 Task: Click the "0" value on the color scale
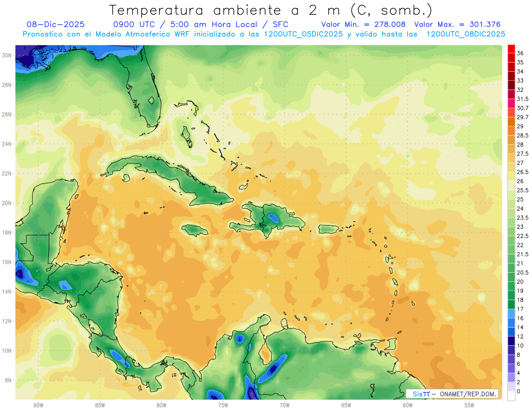pyautogui.click(x=519, y=391)
